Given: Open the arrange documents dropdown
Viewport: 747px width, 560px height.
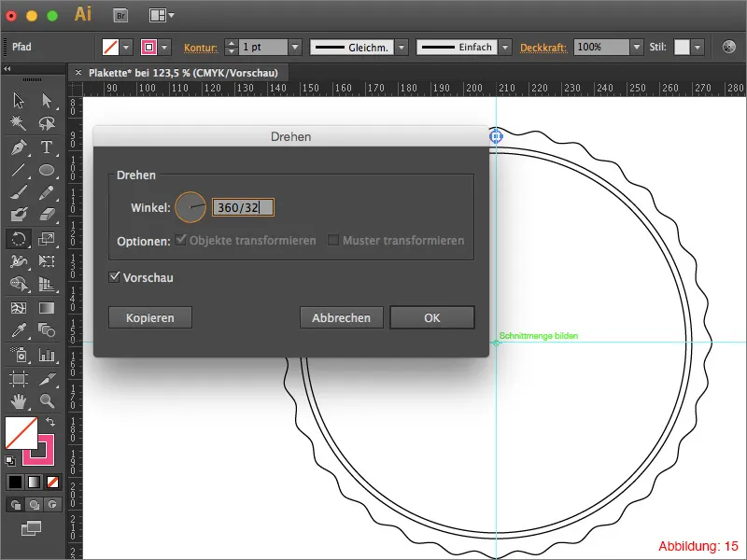Looking at the screenshot, I should click(x=162, y=16).
